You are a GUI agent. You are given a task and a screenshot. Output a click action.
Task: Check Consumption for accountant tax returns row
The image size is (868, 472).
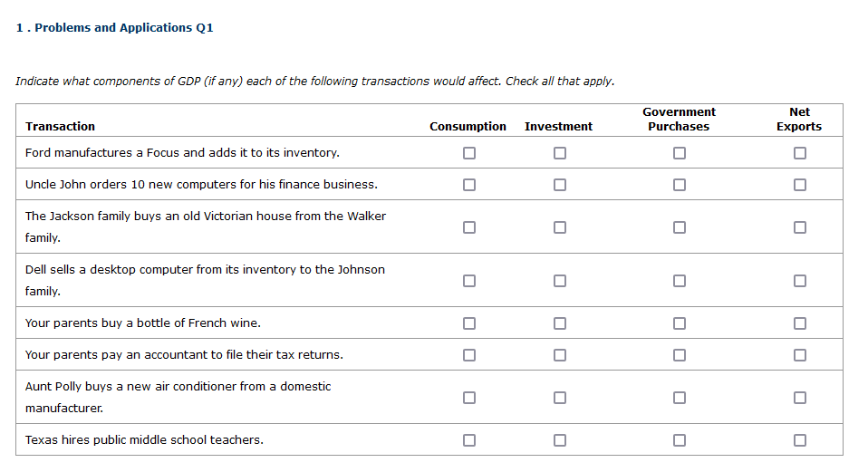click(x=468, y=355)
